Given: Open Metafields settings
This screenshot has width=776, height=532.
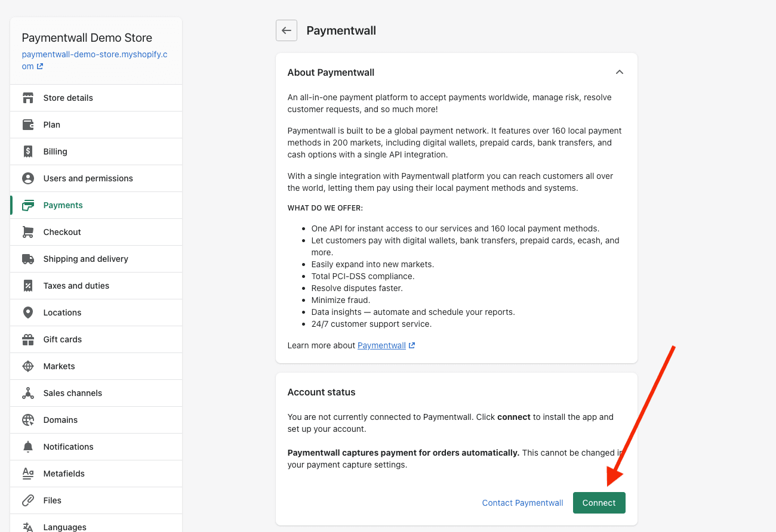Looking at the screenshot, I should click(96, 474).
